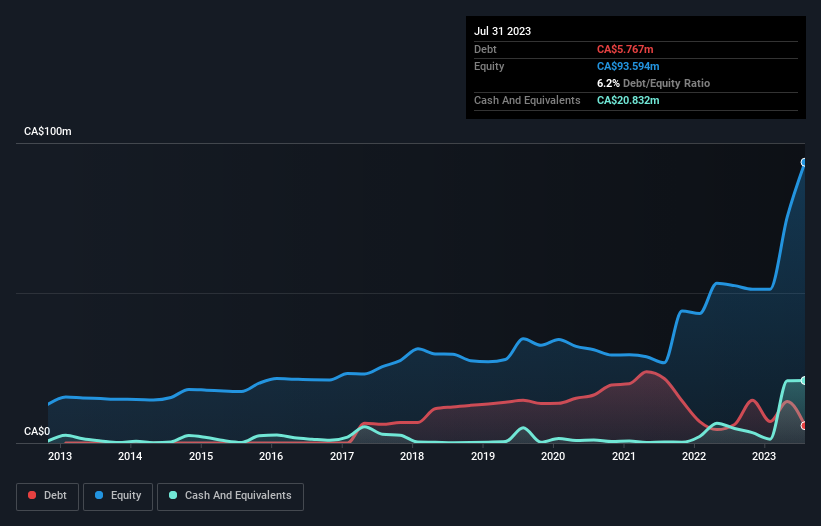Select the 2015 x-axis label
This screenshot has height=526, width=821.
pos(201,456)
